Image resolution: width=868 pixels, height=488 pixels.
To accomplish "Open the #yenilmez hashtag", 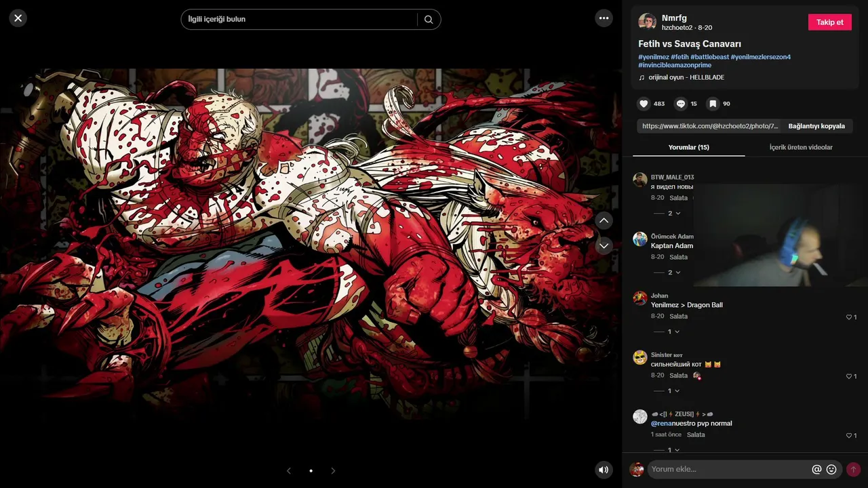I will click(x=654, y=57).
